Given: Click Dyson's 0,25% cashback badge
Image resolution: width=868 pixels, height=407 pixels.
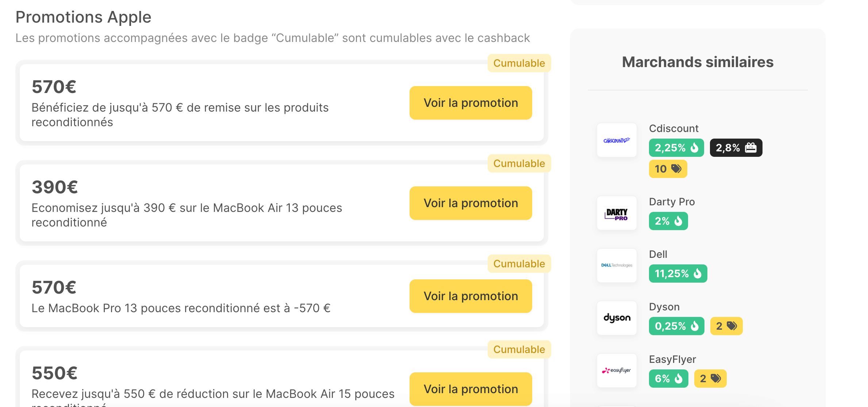Looking at the screenshot, I should [x=676, y=326].
